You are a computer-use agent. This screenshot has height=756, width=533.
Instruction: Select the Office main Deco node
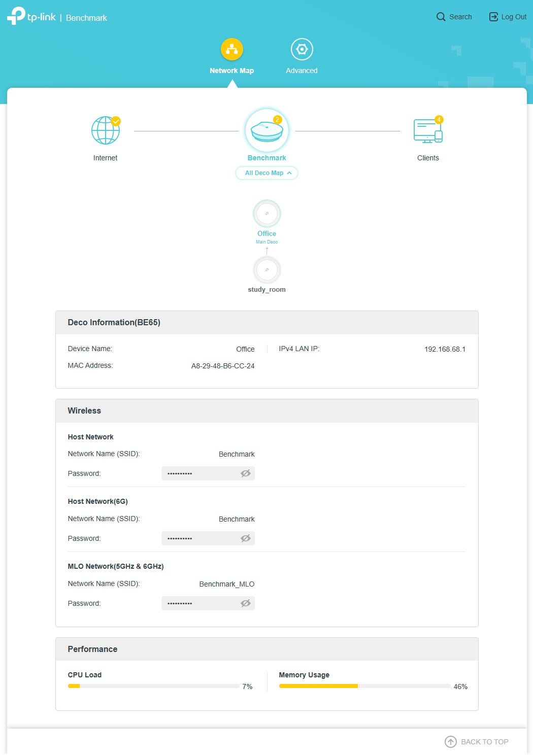click(x=267, y=214)
